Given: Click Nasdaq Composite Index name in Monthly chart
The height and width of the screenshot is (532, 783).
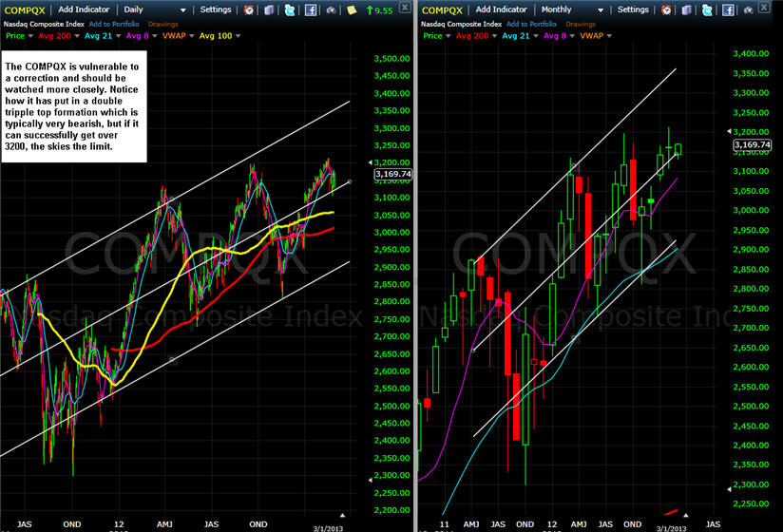Looking at the screenshot, I should pyautogui.click(x=461, y=24).
